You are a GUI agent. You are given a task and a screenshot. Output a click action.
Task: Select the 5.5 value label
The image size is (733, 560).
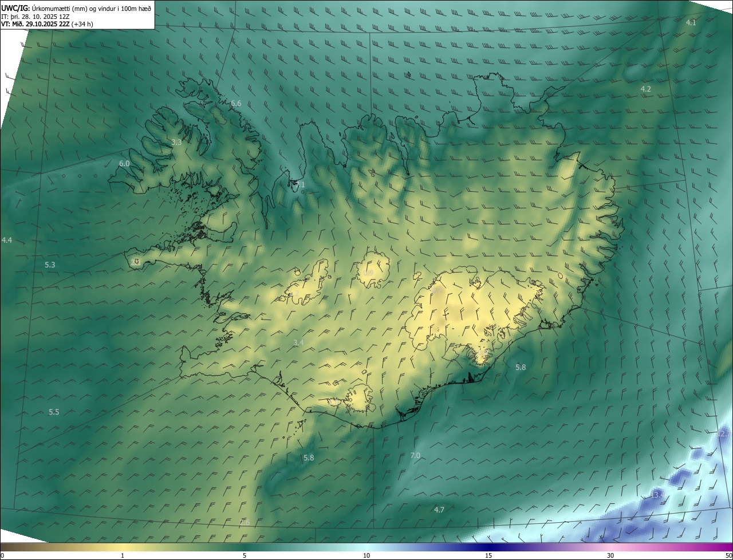pyautogui.click(x=54, y=412)
